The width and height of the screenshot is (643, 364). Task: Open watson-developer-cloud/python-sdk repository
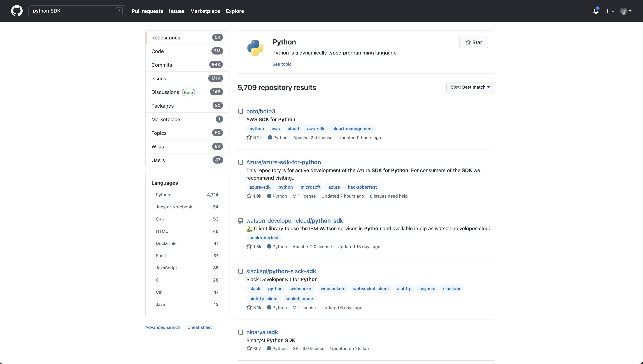[294, 221]
